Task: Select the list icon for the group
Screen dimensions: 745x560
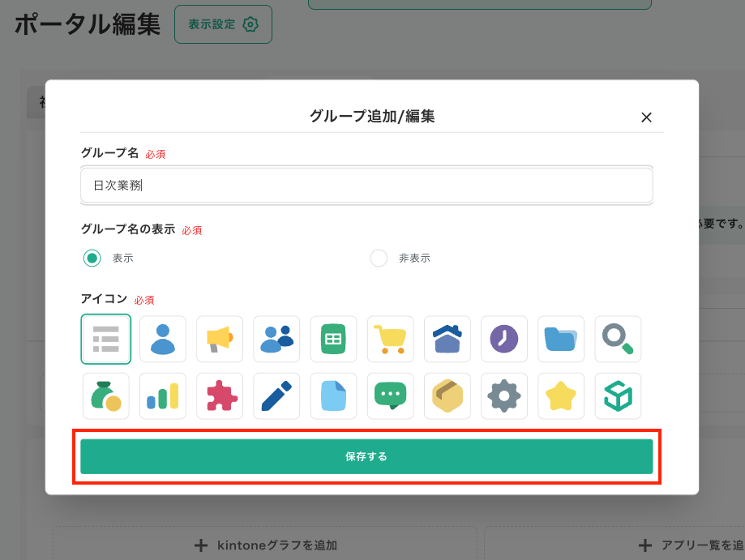Action: pyautogui.click(x=106, y=339)
